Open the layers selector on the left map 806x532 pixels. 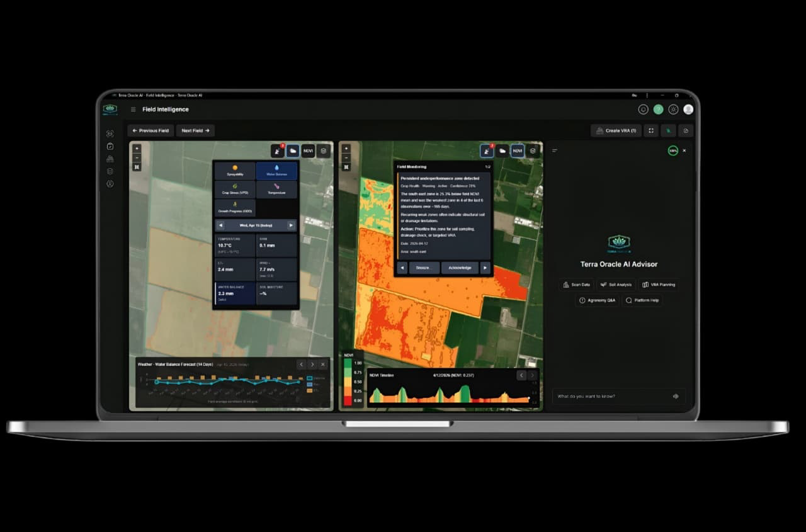point(323,150)
